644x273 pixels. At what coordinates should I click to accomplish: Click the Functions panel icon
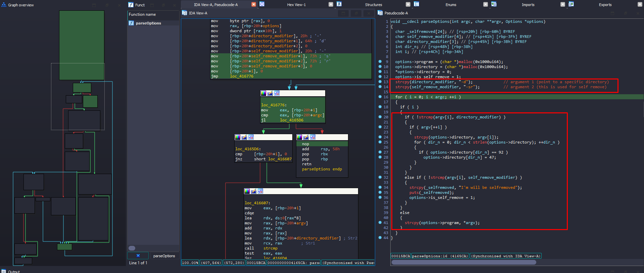point(131,5)
